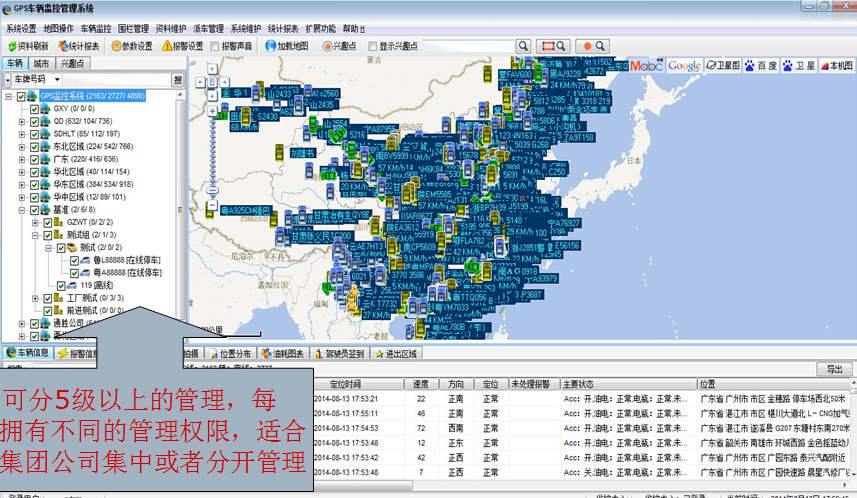This screenshot has height=498, width=857.
Task: Select the circle area search tool
Action: [593, 46]
